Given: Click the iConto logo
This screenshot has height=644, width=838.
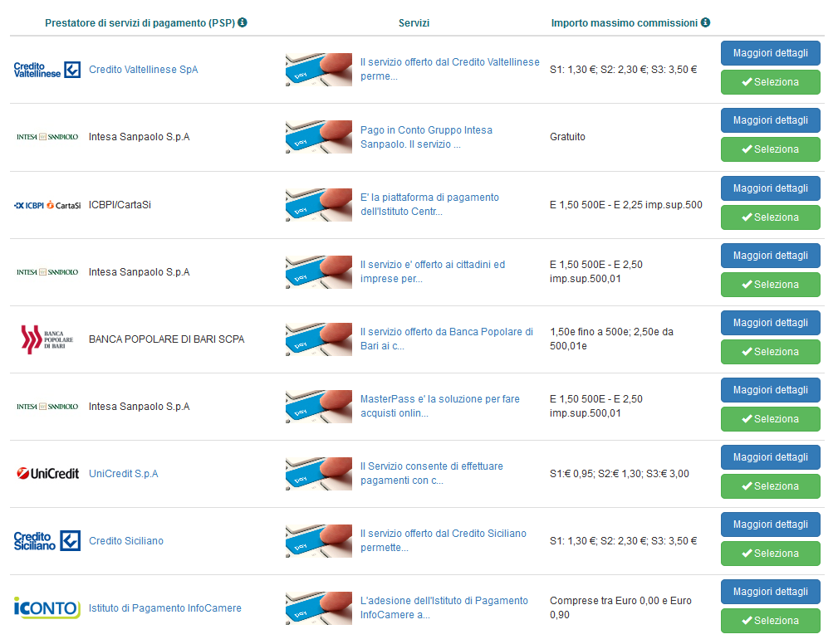Looking at the screenshot, I should coord(47,608).
